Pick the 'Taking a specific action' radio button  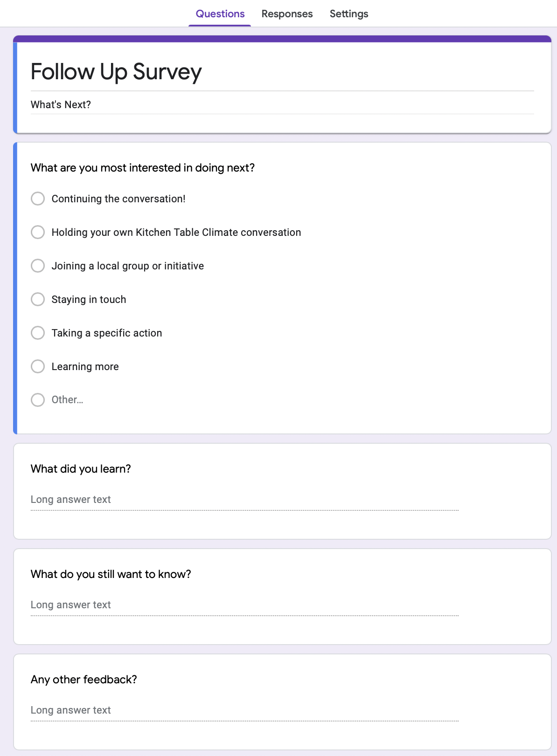click(38, 333)
